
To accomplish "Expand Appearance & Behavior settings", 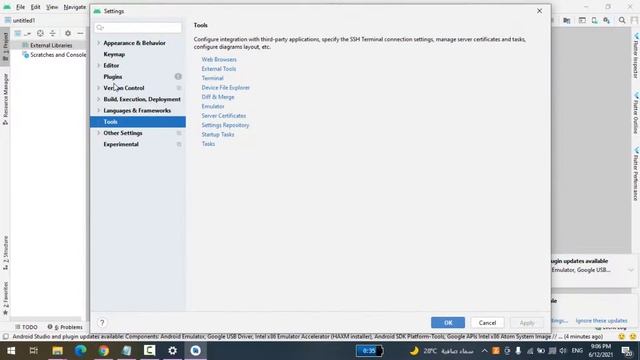I will point(99,43).
